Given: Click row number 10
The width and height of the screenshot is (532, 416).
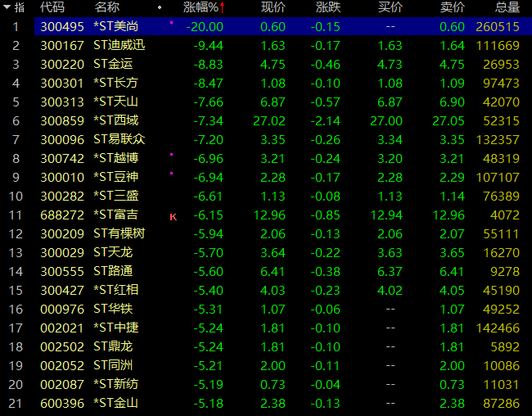Looking at the screenshot, I should pyautogui.click(x=16, y=197).
